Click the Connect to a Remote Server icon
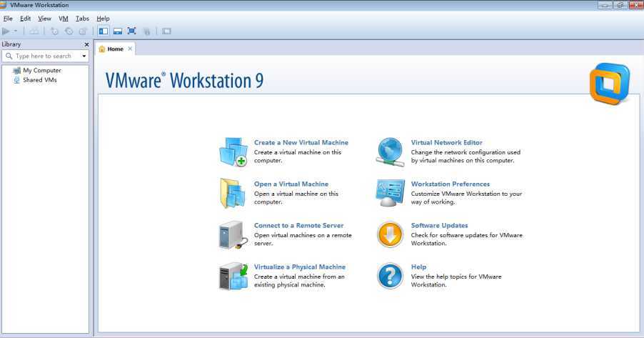The height and width of the screenshot is (338, 644). coord(233,235)
